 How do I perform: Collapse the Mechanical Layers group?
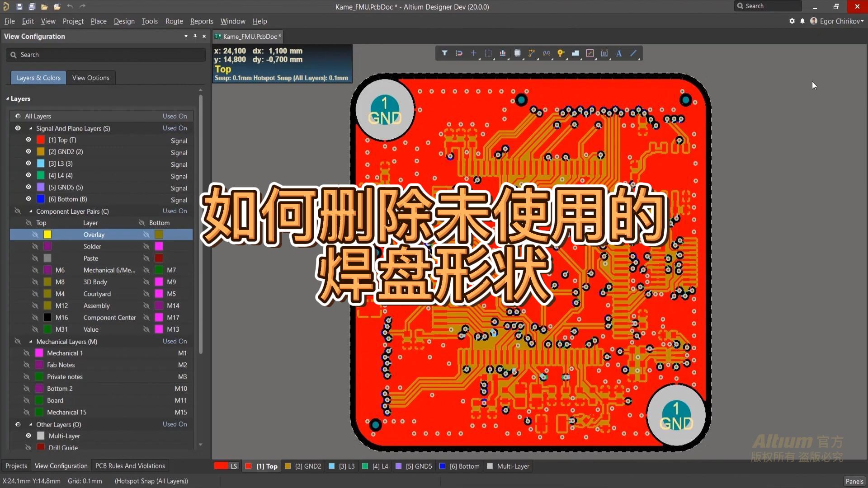(31, 342)
